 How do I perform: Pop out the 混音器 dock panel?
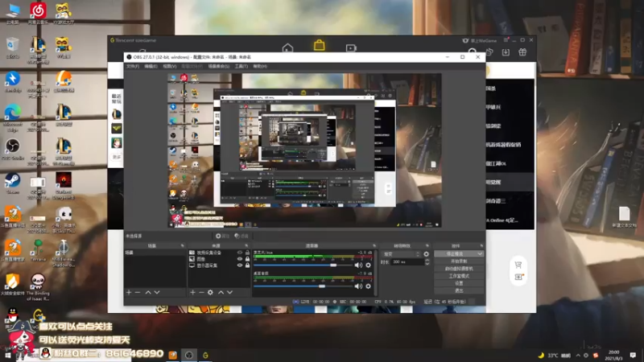pyautogui.click(x=374, y=246)
